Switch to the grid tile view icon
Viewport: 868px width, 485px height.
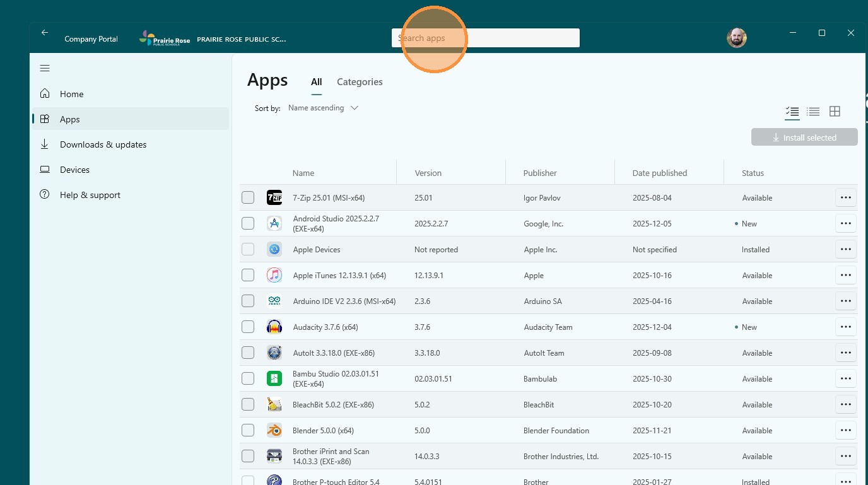tap(835, 112)
